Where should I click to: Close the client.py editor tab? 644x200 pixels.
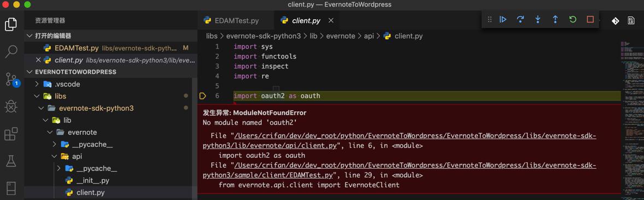pos(331,20)
